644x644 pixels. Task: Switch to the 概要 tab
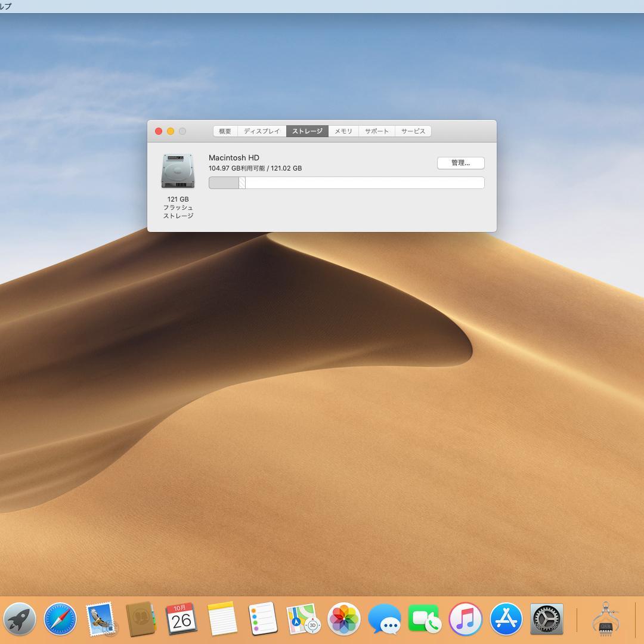point(225,131)
